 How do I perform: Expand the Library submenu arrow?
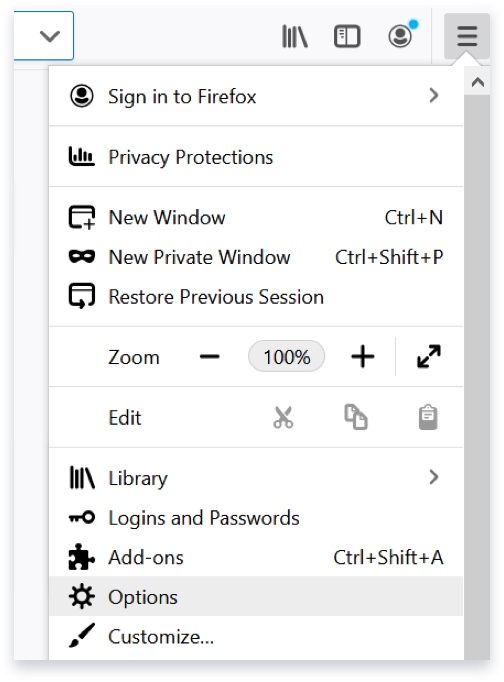(x=434, y=477)
